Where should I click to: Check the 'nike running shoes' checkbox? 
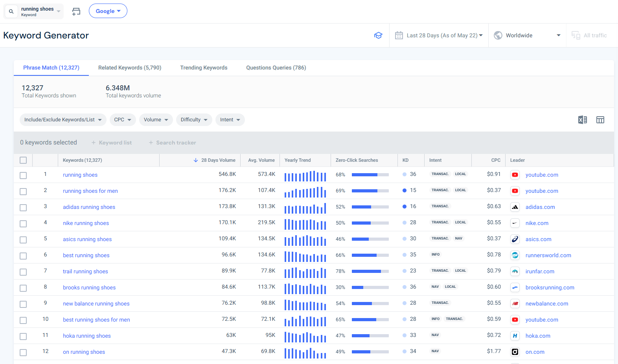point(23,224)
